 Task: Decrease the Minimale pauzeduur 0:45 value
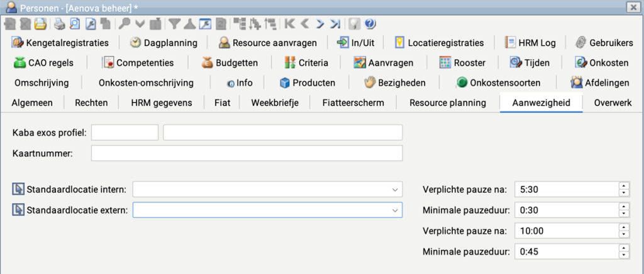point(623,256)
